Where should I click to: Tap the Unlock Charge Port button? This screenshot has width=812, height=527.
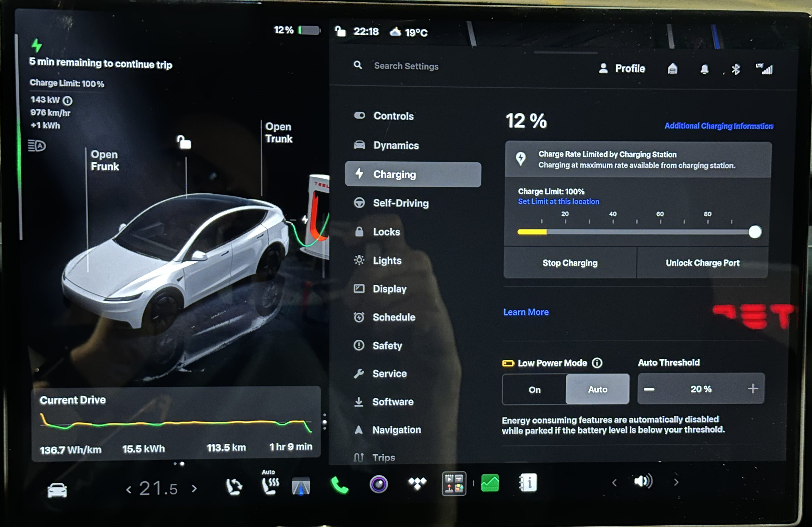(703, 263)
